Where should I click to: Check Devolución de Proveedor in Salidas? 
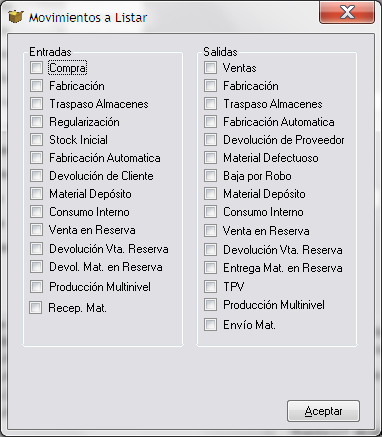tap(210, 140)
